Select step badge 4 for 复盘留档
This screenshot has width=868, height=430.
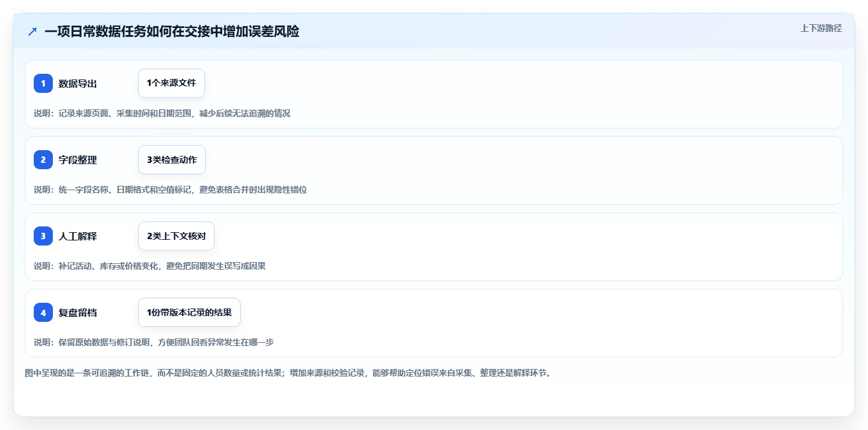tap(43, 312)
